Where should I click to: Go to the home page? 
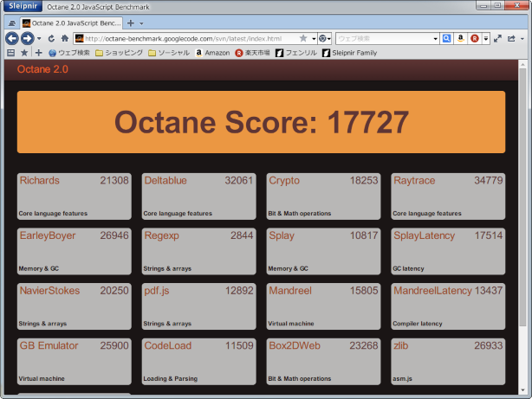[65, 38]
